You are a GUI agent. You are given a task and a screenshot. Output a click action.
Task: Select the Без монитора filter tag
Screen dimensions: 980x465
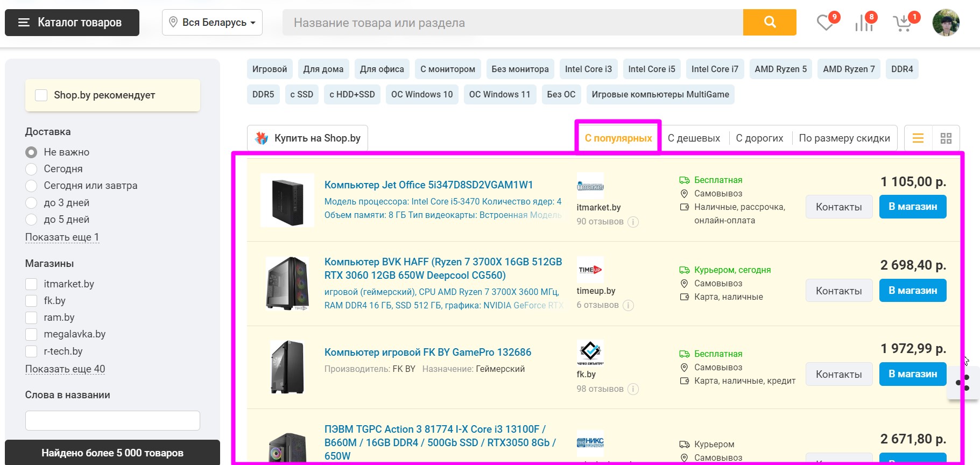point(520,69)
